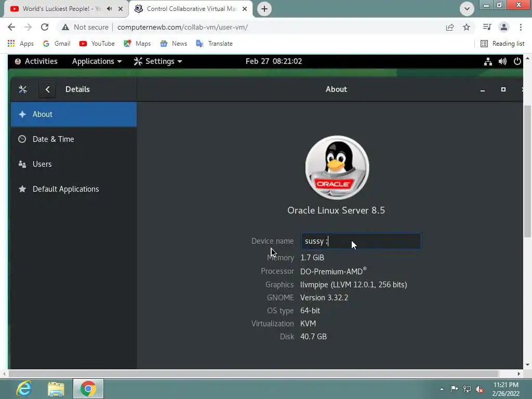This screenshot has width=532, height=399.
Task: Open Chrome three-dot menu
Action: (521, 27)
